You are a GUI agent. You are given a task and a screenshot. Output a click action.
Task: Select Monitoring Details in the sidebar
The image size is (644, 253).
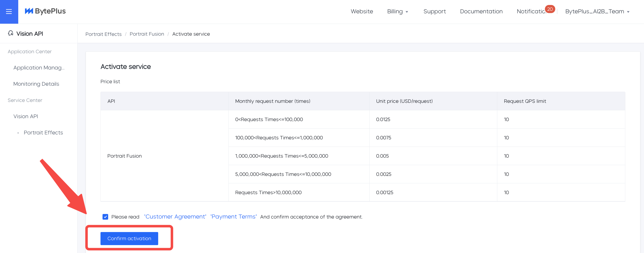(36, 84)
